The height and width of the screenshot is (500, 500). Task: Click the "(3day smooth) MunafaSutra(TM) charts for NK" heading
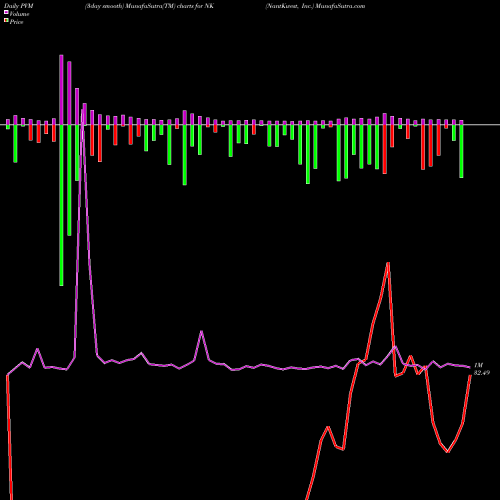(150, 6)
